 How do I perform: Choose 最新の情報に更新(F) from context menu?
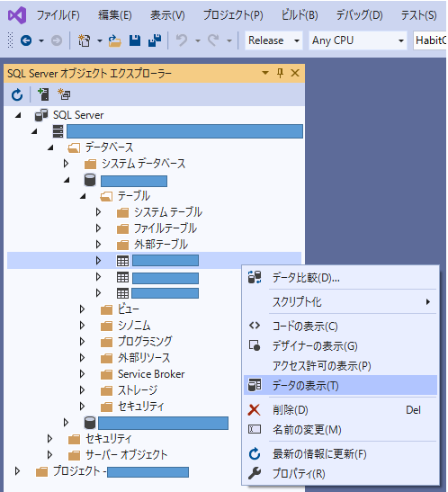click(x=340, y=454)
